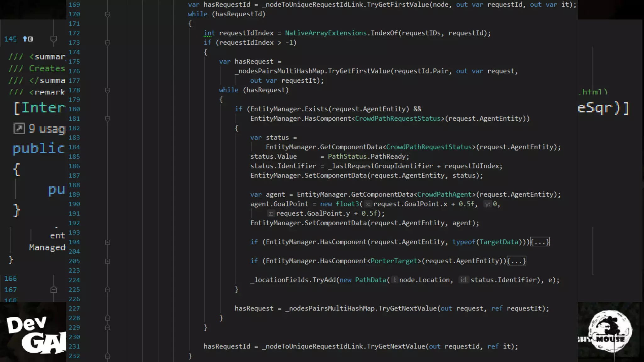Click fold end marker at line 232
The image size is (644, 362).
pos(108,356)
